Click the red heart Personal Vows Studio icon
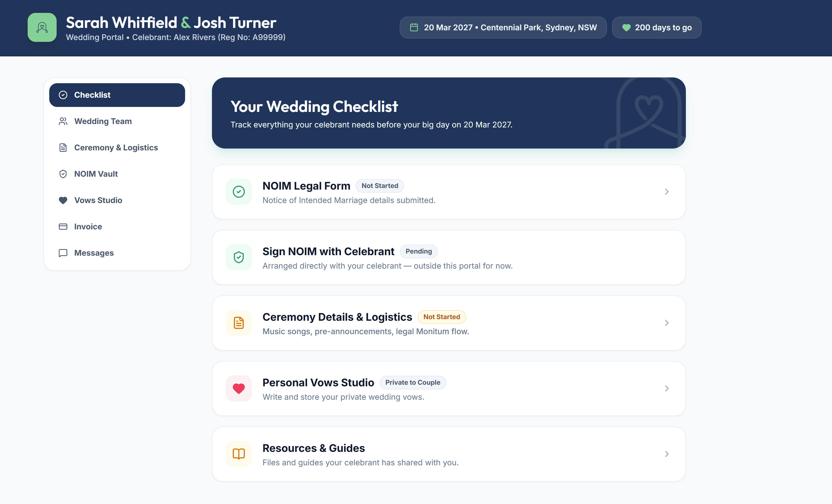Screen dimensions: 832x504 pos(239,388)
